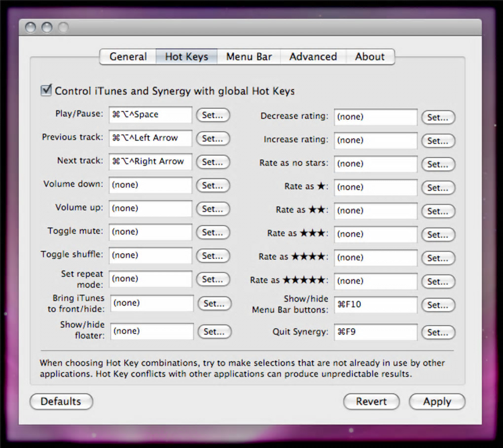Viewport: 503px width, 448px height.
Task: Click the Rate as three stars field
Action: 376,234
